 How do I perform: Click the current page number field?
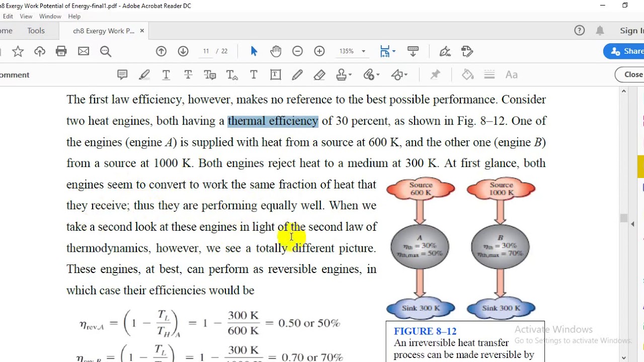pyautogui.click(x=206, y=51)
